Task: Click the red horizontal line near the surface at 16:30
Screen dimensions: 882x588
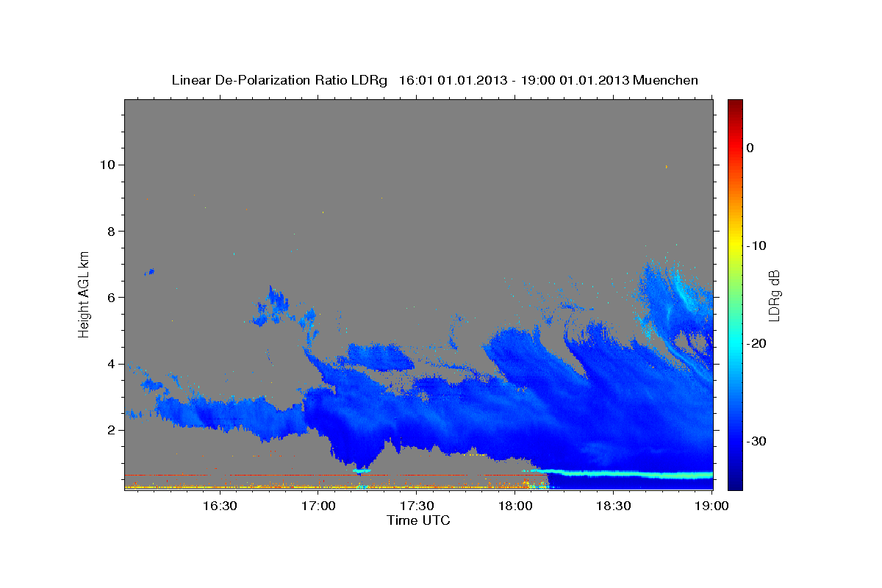Action: click(x=220, y=476)
